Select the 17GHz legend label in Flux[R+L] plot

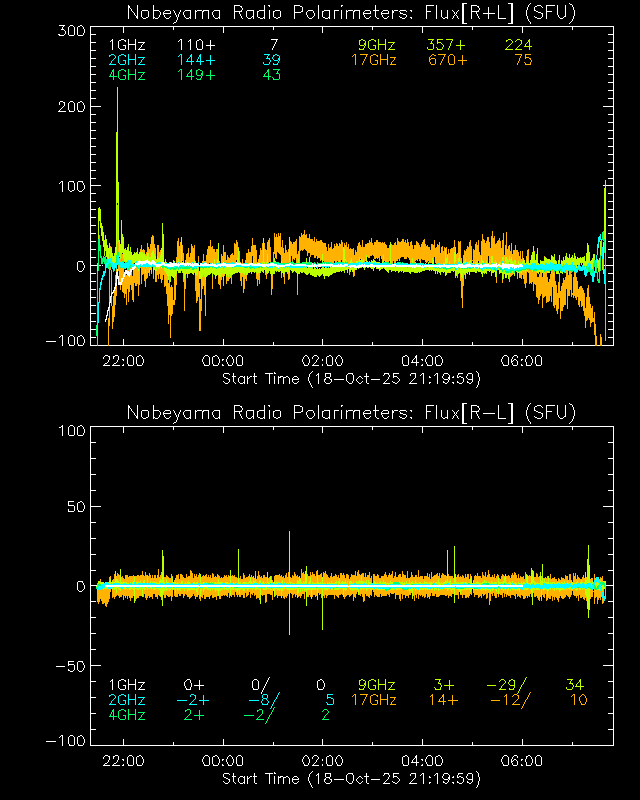[x=373, y=61]
